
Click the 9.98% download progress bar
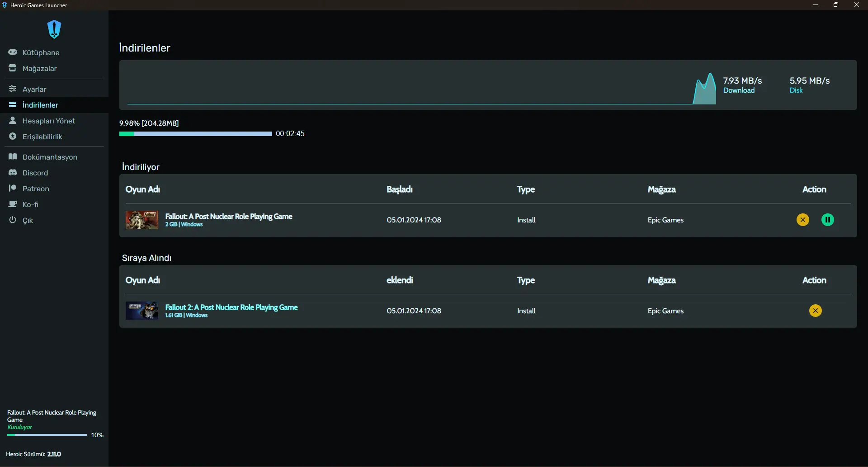[x=196, y=134]
